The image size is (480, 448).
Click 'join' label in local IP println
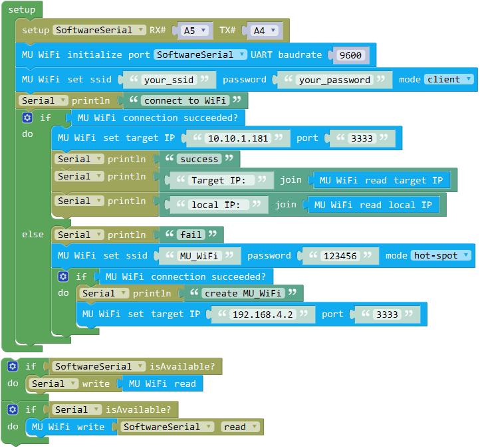285,205
